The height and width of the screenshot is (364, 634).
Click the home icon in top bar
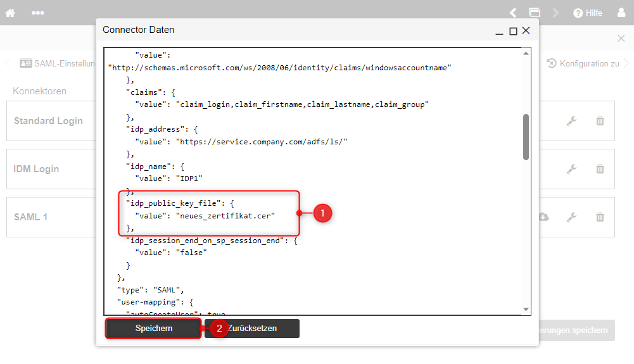click(10, 13)
